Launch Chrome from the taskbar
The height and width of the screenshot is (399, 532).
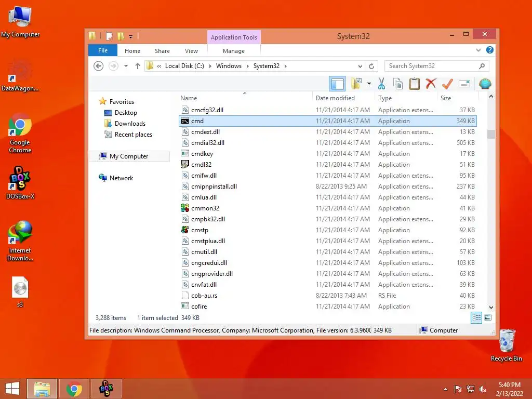[74, 389]
